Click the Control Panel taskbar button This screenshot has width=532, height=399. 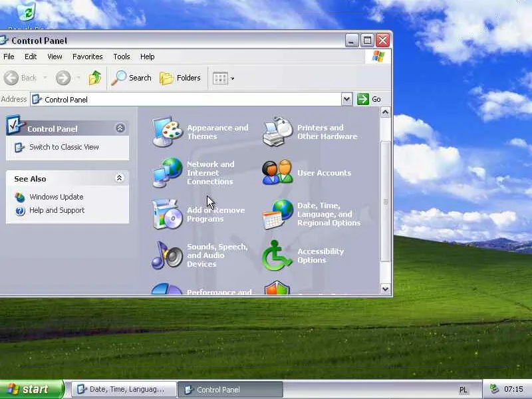tap(230, 390)
